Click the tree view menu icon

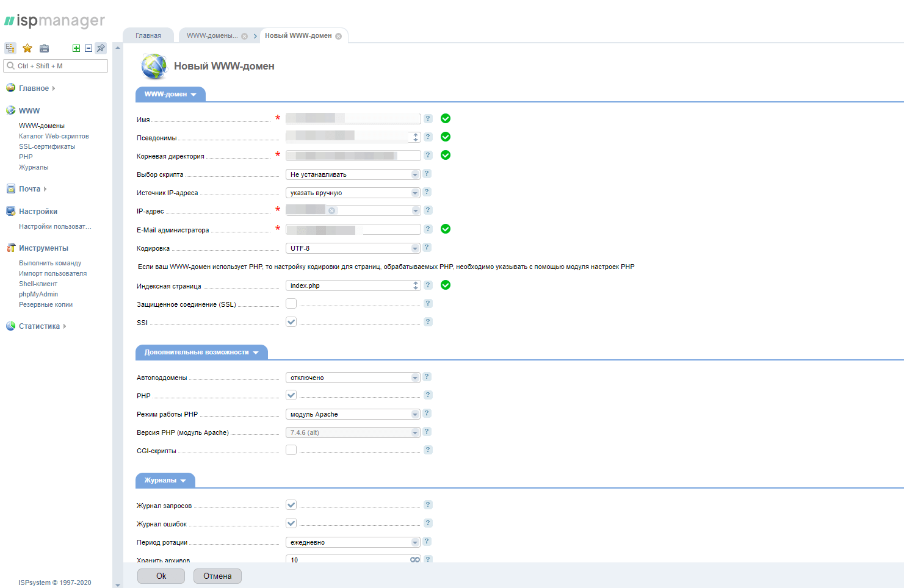[10, 48]
